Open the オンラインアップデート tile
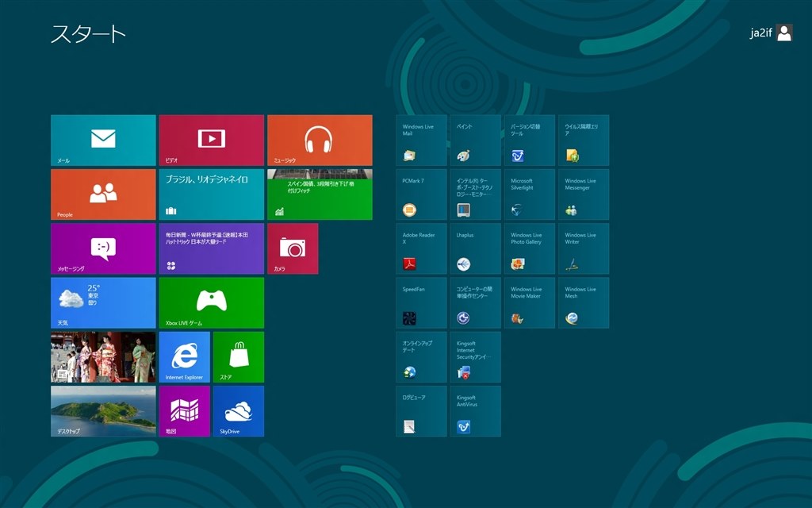Screen dimensions: 812x508 pyautogui.click(x=422, y=357)
